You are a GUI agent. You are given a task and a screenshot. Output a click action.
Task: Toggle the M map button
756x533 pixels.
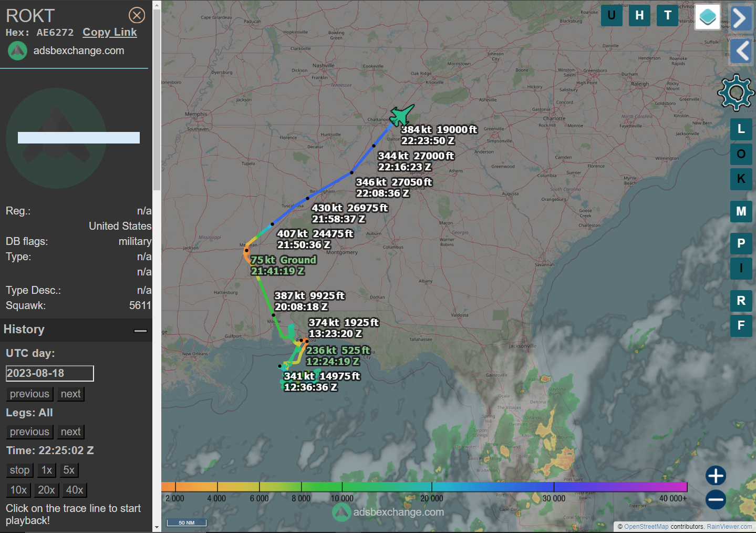pos(741,211)
